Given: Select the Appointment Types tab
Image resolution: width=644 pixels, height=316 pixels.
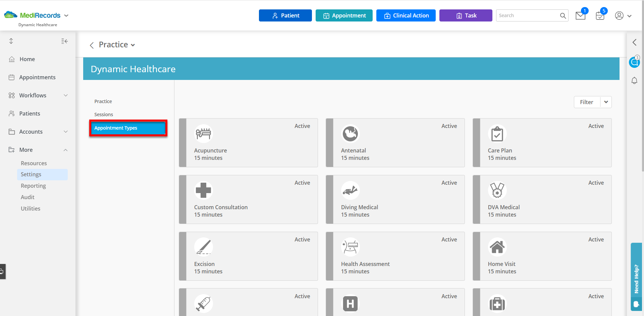Looking at the screenshot, I should click(128, 128).
